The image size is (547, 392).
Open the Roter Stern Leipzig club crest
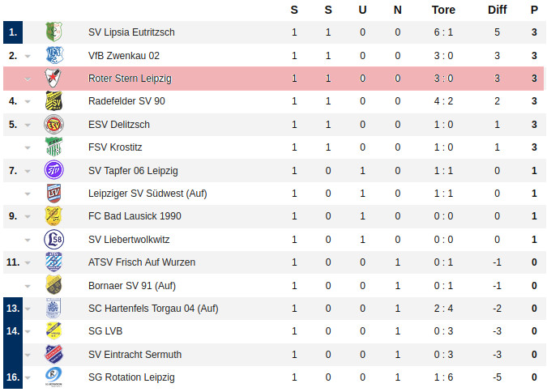coord(53,79)
